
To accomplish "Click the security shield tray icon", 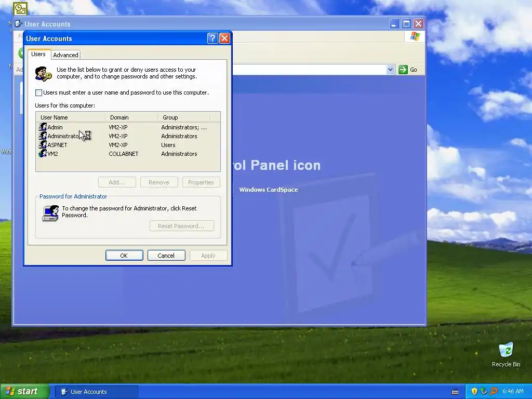I will pos(474,391).
